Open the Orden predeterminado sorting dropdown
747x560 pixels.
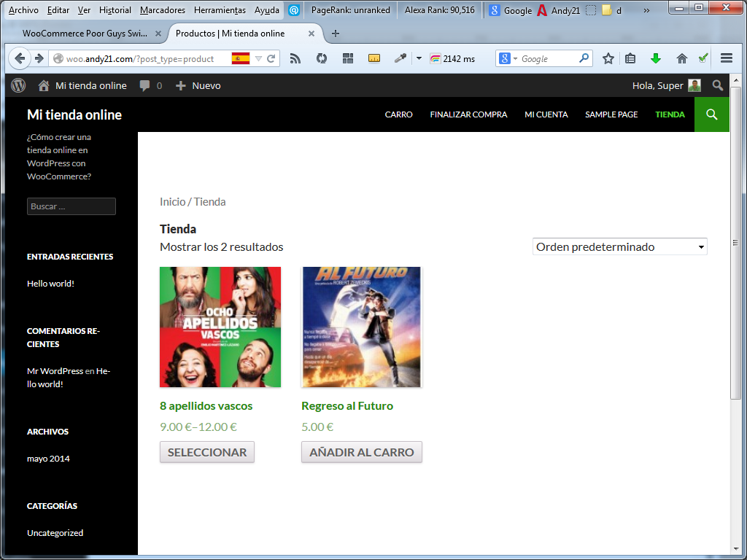(620, 246)
